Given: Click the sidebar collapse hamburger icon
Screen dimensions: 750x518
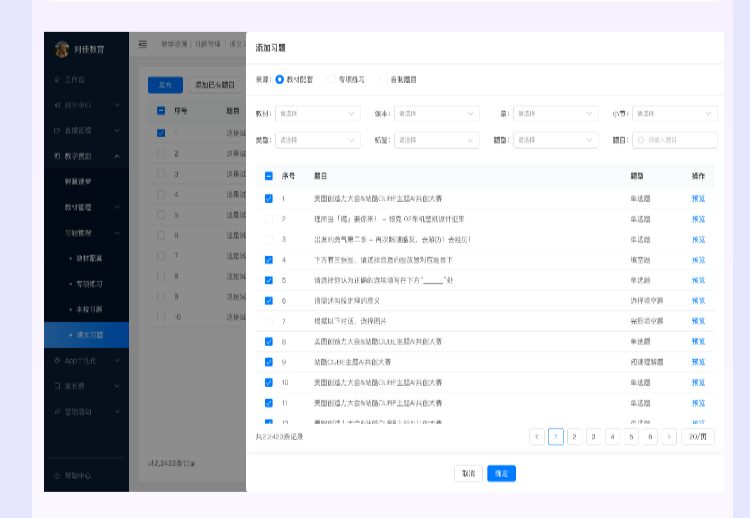Looking at the screenshot, I should (x=142, y=44).
